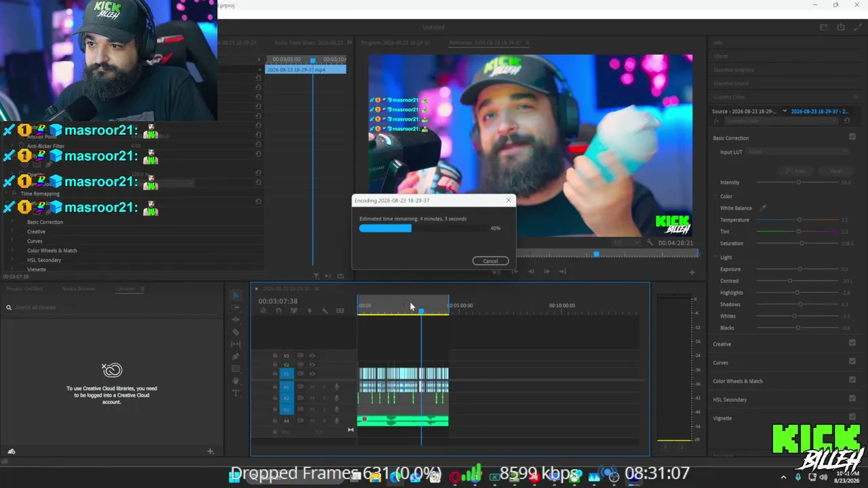Select the Rectangle tool
The width and height of the screenshot is (868, 488).
pyautogui.click(x=235, y=369)
